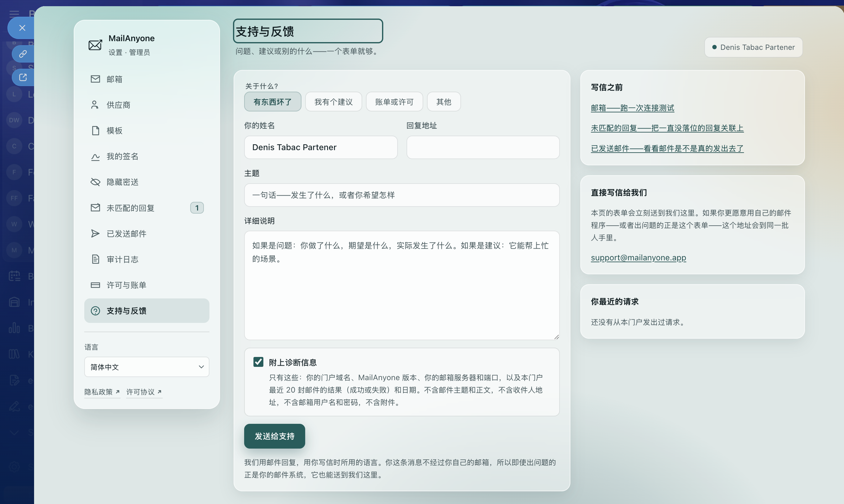844x504 pixels.
Task: Open 许可与账单 in the sidebar
Action: (x=147, y=285)
